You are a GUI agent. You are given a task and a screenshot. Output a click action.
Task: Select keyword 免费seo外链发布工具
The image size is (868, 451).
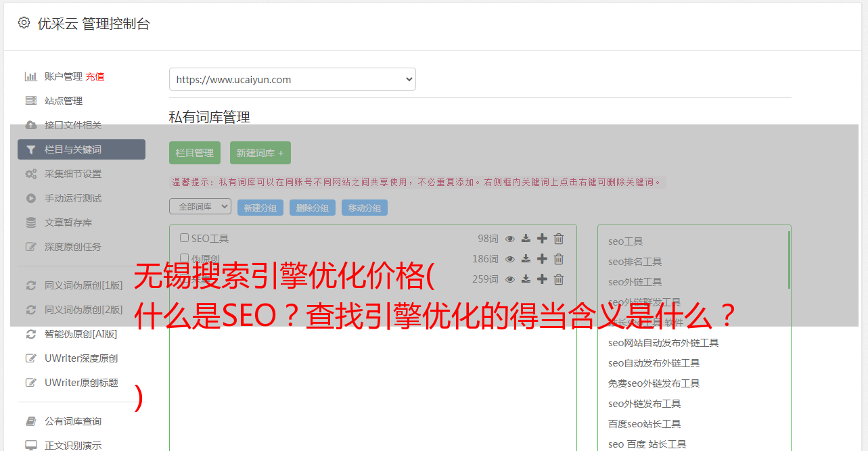[654, 383]
